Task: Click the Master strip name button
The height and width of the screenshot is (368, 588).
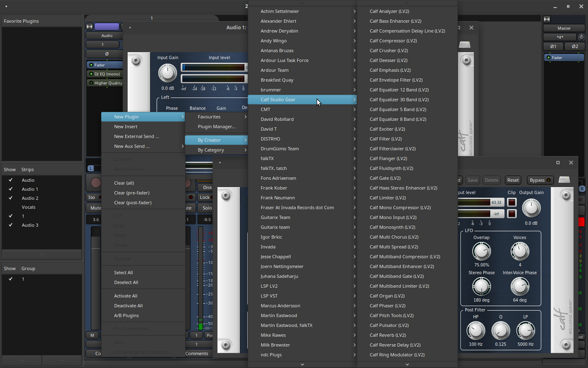Action: pos(564,28)
